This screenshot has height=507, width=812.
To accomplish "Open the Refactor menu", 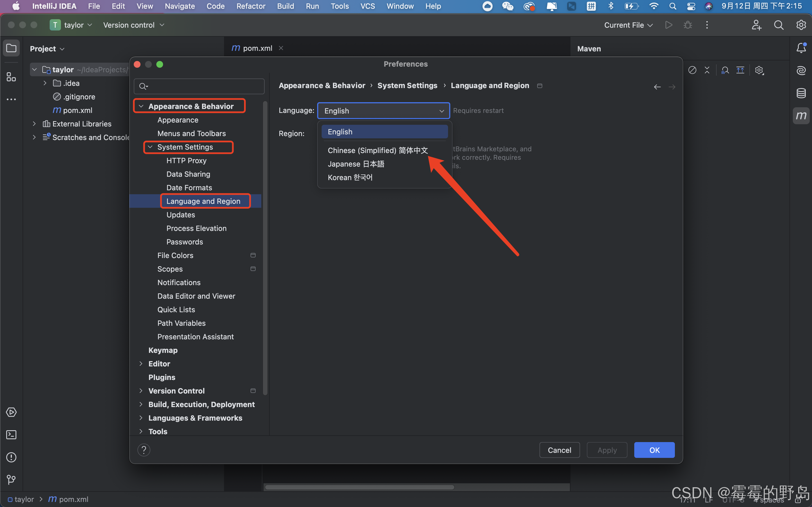I will click(250, 6).
